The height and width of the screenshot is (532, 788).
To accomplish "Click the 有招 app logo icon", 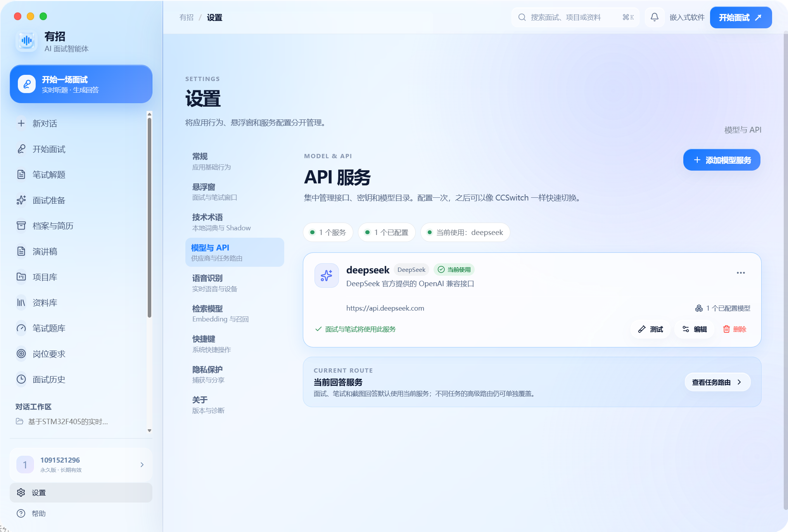I will click(26, 41).
